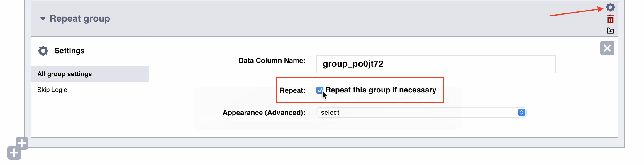Collapse the Repeat group triangle
This screenshot has height=165, width=644.
43,19
